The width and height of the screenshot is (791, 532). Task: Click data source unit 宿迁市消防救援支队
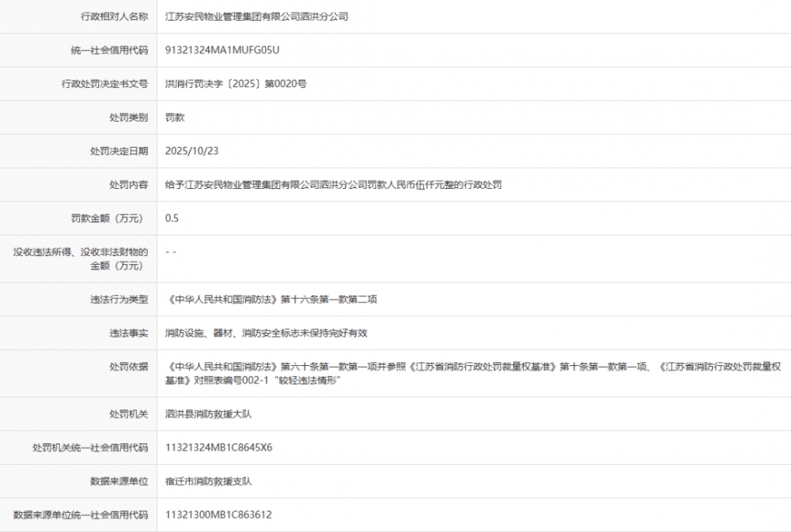pyautogui.click(x=208, y=481)
